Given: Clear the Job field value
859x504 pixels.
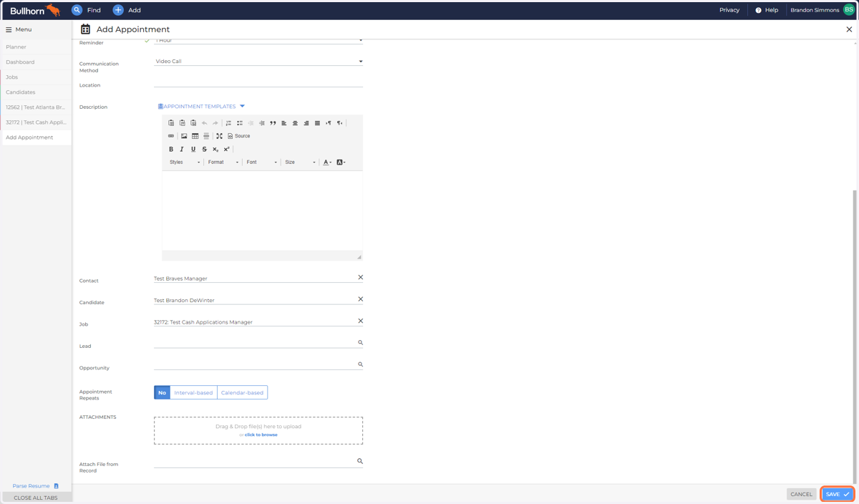Looking at the screenshot, I should (x=360, y=321).
